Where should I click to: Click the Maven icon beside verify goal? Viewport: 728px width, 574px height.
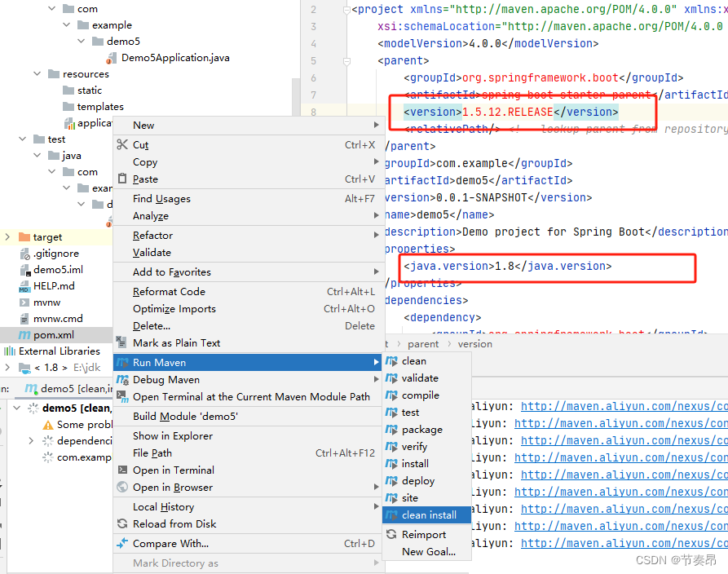[x=391, y=446]
